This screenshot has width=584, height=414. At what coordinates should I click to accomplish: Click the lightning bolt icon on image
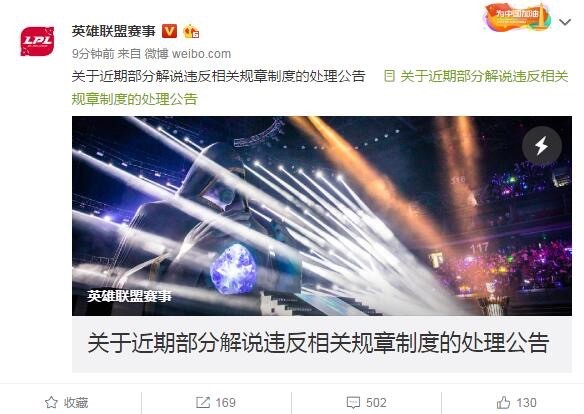pos(542,146)
